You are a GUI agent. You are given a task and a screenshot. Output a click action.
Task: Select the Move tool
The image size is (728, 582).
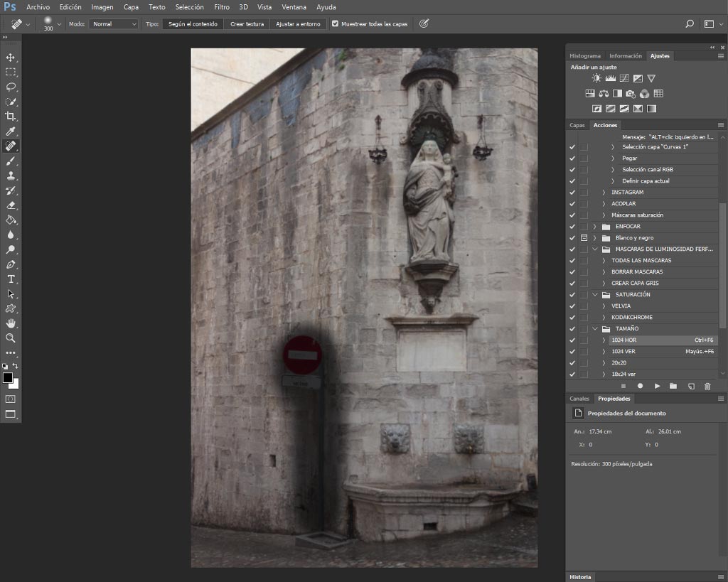coord(10,58)
